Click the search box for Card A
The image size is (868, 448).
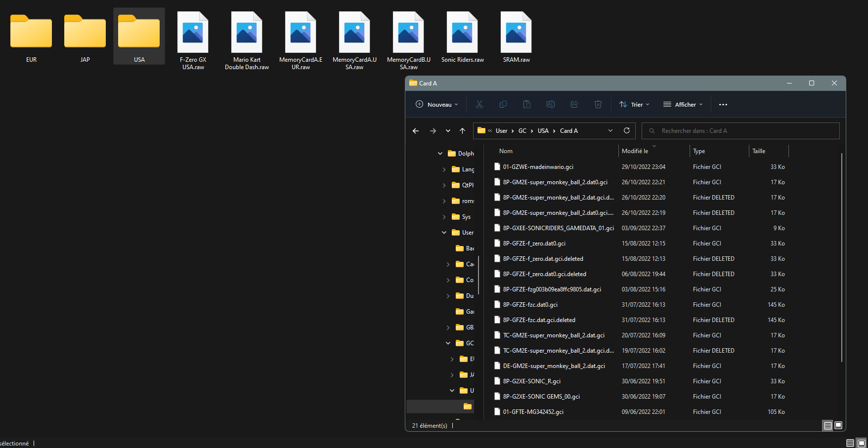click(x=740, y=131)
